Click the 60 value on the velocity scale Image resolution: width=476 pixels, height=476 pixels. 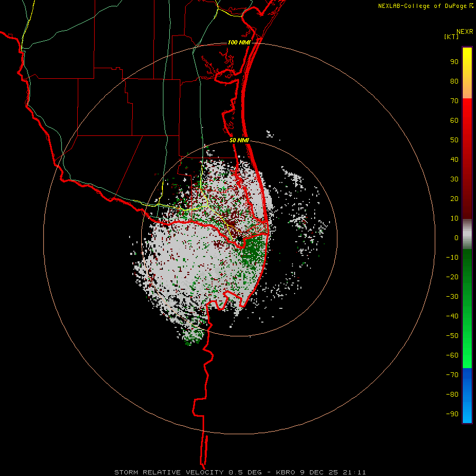[x=454, y=121]
